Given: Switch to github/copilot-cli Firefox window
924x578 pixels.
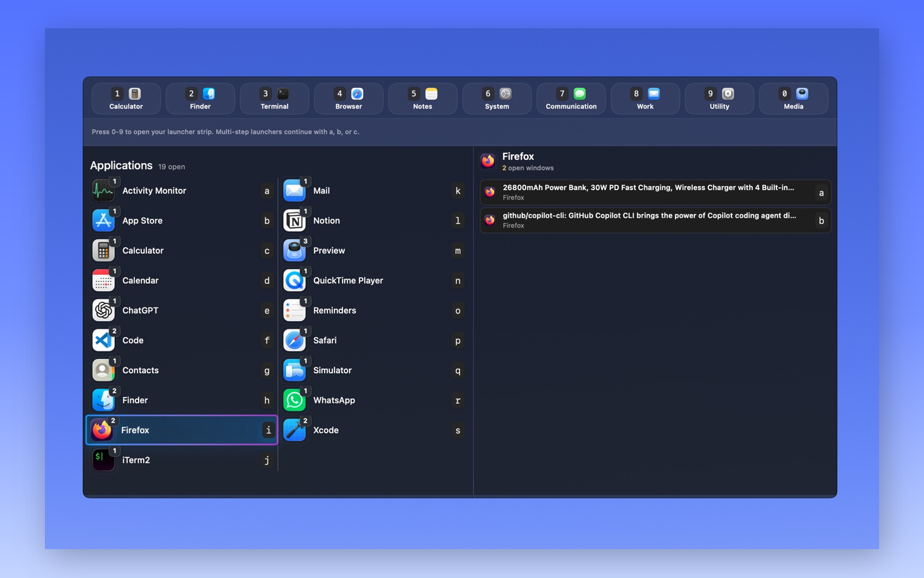Looking at the screenshot, I should click(655, 220).
